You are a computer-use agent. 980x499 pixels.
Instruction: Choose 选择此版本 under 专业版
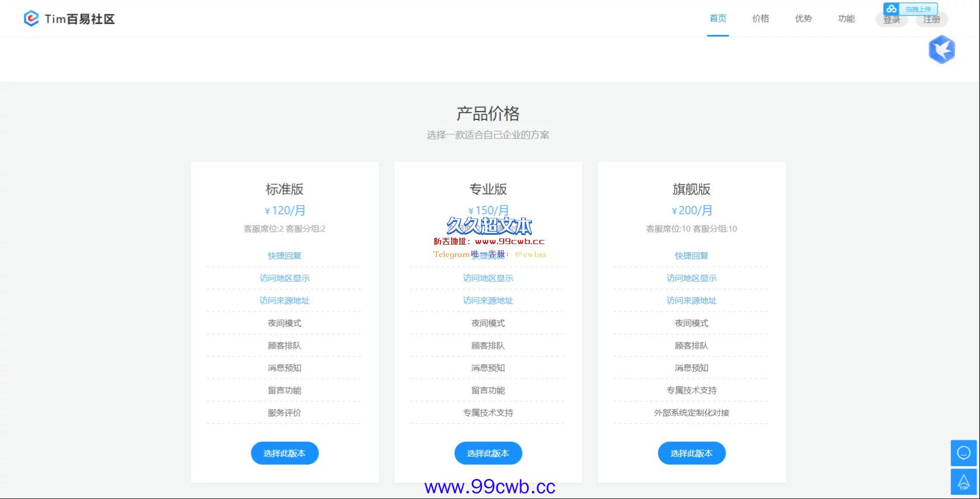coord(488,453)
